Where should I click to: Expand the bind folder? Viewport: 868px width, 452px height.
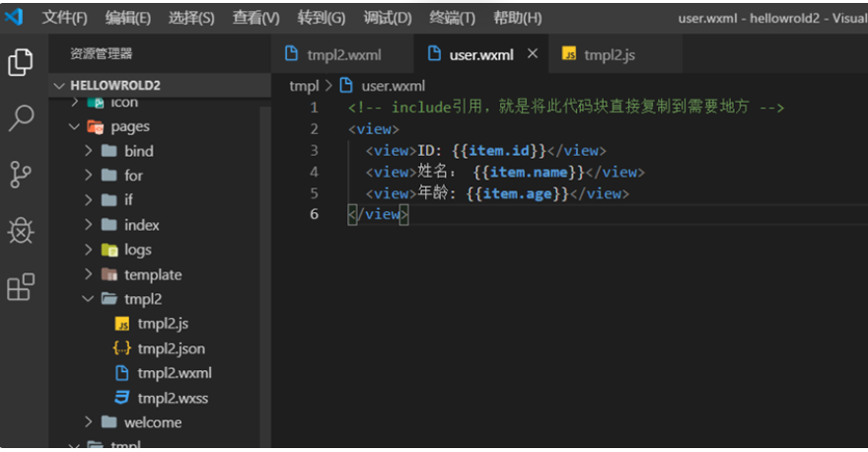pyautogui.click(x=88, y=151)
